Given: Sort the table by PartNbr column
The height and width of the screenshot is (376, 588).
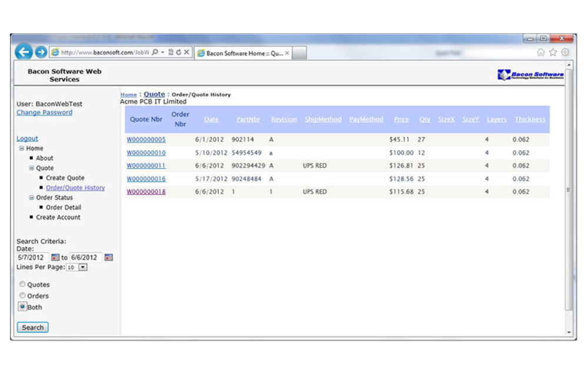Looking at the screenshot, I should pos(248,119).
